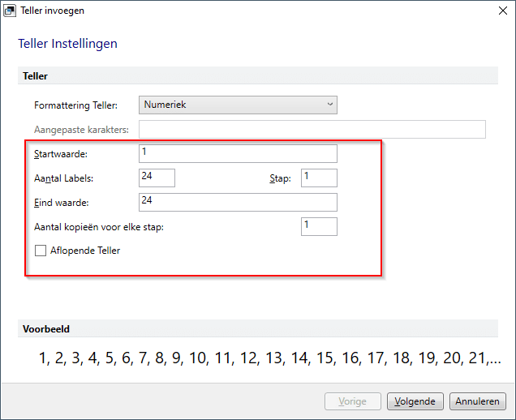Screen dimensions: 516x420
Task: Cancel the wizard with Annuleren
Action: pyautogui.click(x=478, y=401)
